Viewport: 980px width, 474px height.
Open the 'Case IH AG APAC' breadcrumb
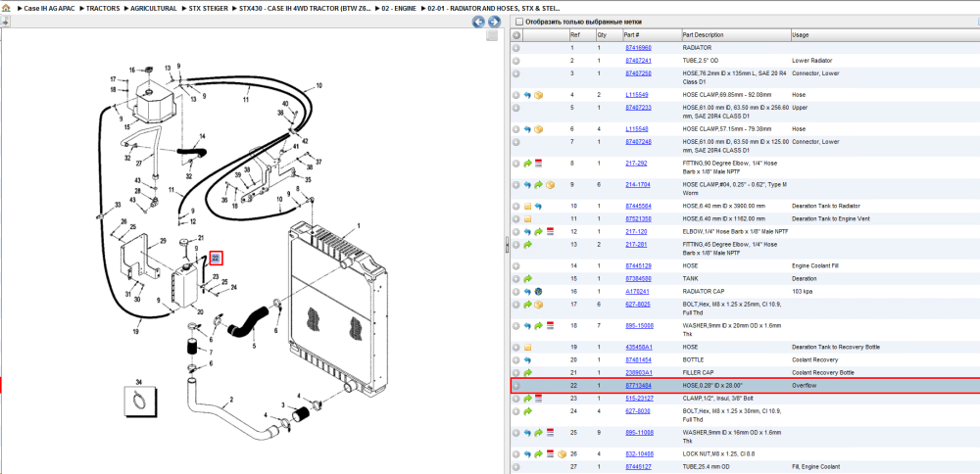(x=49, y=9)
